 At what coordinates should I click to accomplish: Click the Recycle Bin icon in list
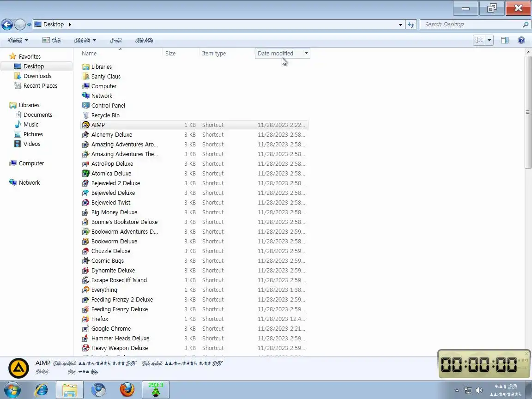click(x=86, y=115)
